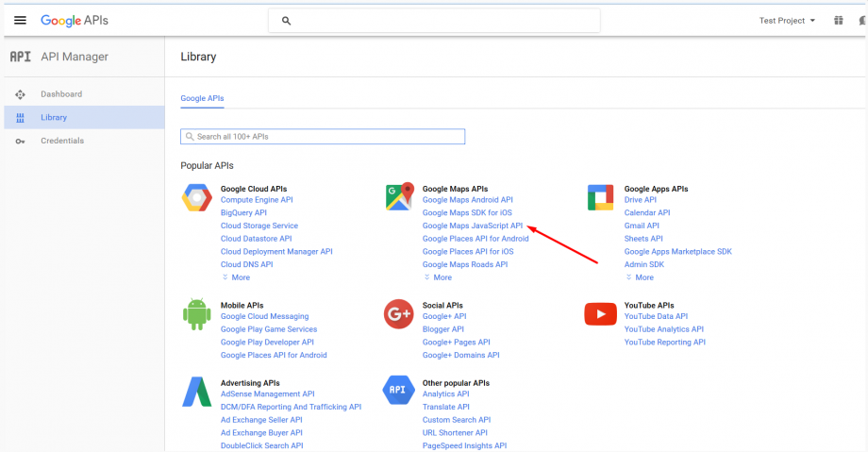The height and width of the screenshot is (452, 868).
Task: Open the gift icon in top bar
Action: [x=839, y=21]
